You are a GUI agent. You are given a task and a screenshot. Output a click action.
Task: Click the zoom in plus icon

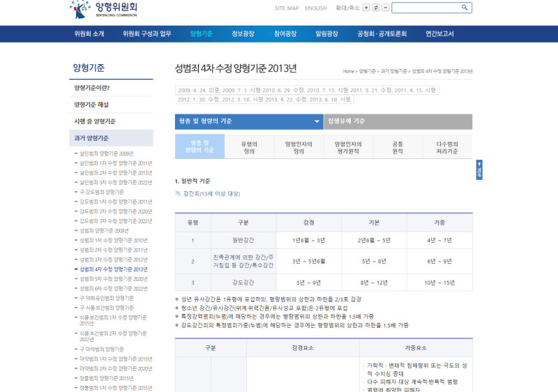[x=366, y=8]
